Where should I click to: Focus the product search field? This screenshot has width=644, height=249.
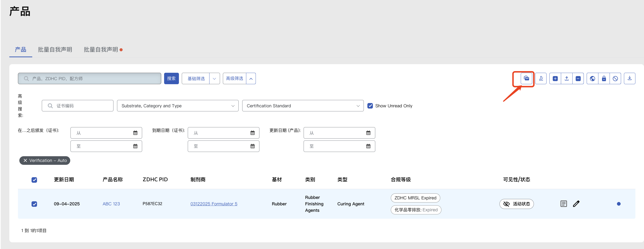click(x=90, y=79)
